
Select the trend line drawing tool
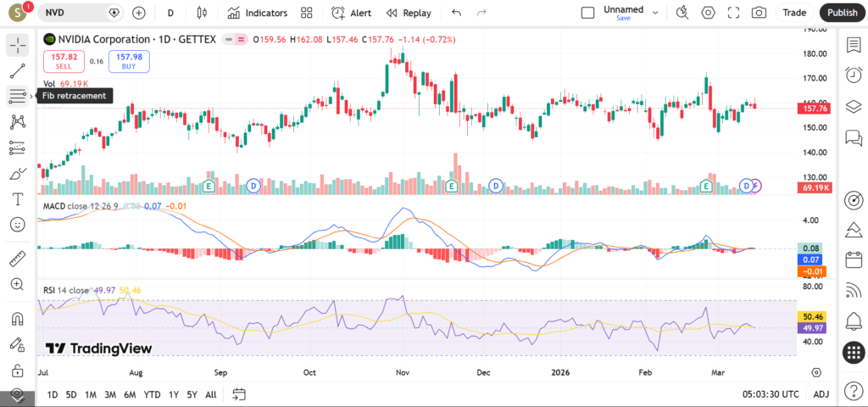tap(18, 70)
